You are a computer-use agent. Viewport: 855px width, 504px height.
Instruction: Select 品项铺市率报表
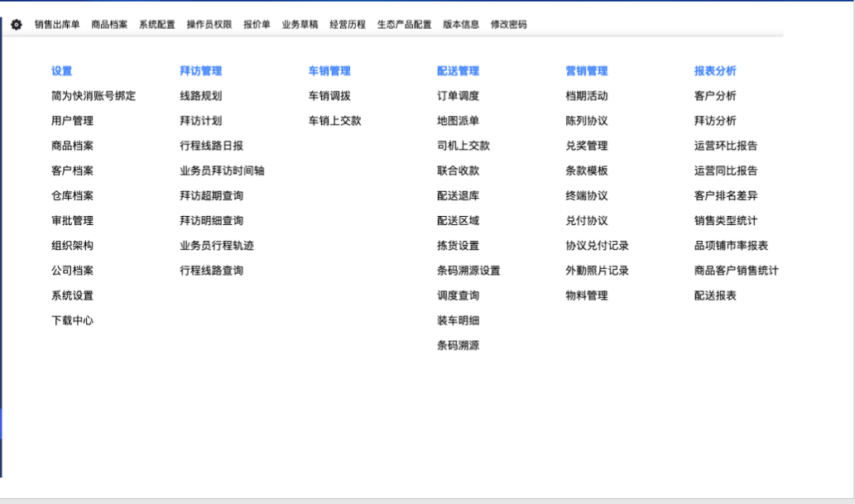(731, 246)
